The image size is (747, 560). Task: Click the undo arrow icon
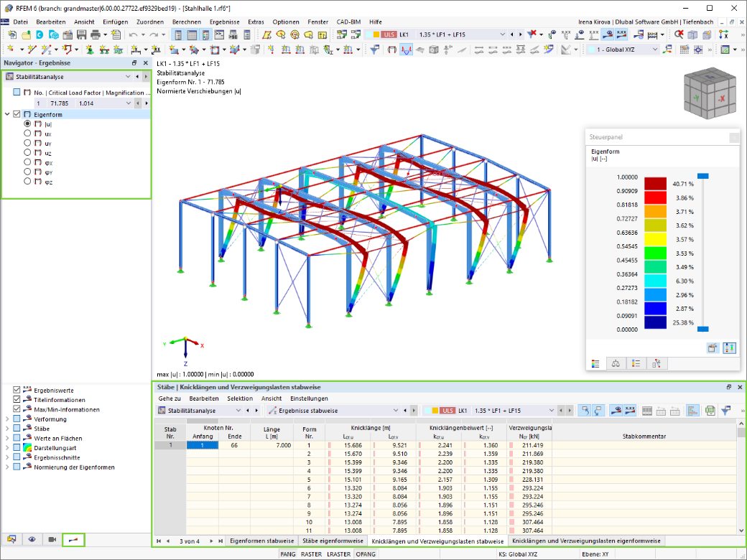pos(133,34)
